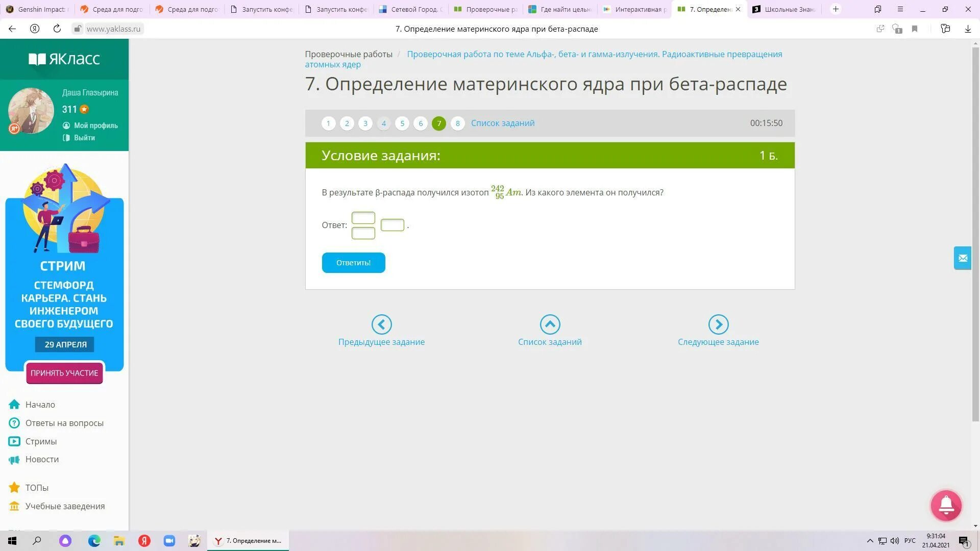Image resolution: width=980 pixels, height=551 pixels.
Task: Click the previous task arrow icon
Action: (x=381, y=324)
